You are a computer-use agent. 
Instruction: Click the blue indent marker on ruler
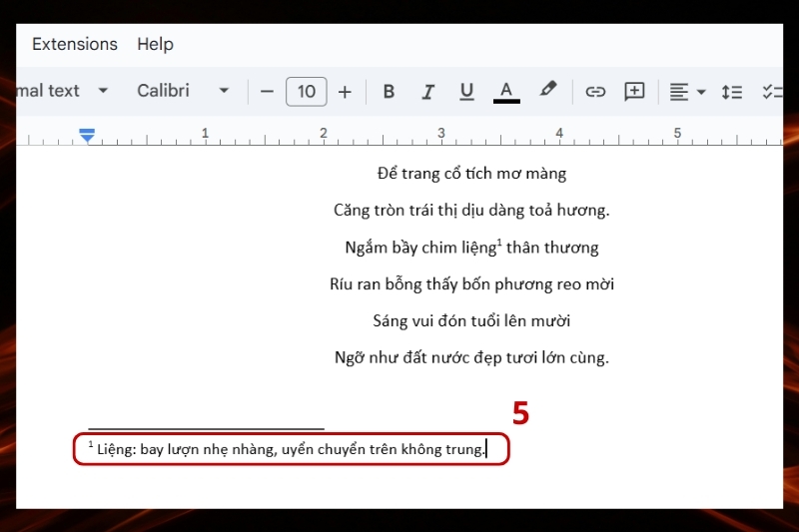[x=87, y=136]
